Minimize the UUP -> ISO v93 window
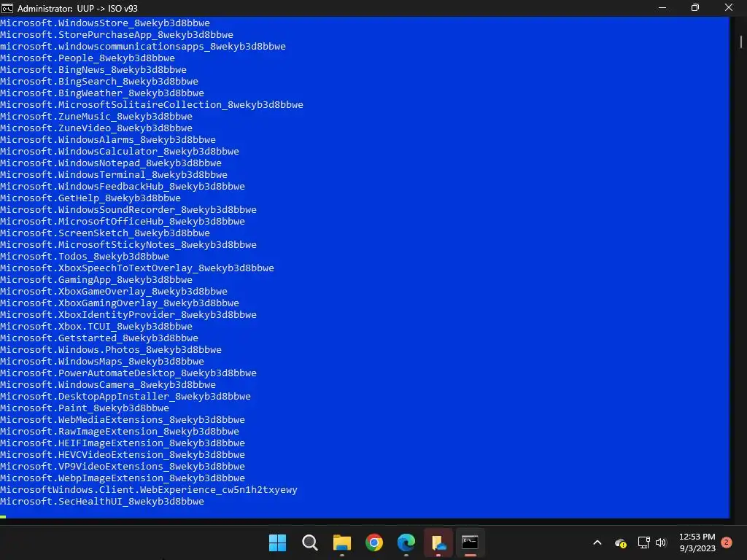Screen dimensions: 747x560 662,7
